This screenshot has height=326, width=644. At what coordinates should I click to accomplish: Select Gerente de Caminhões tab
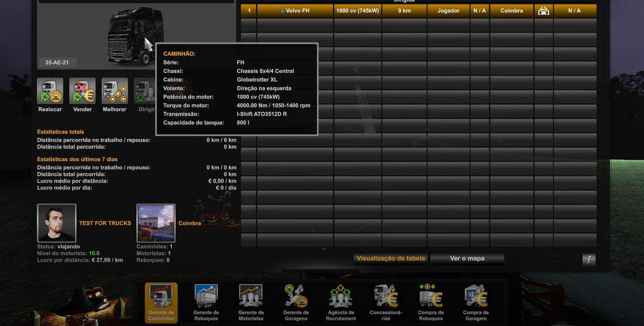[x=161, y=302]
